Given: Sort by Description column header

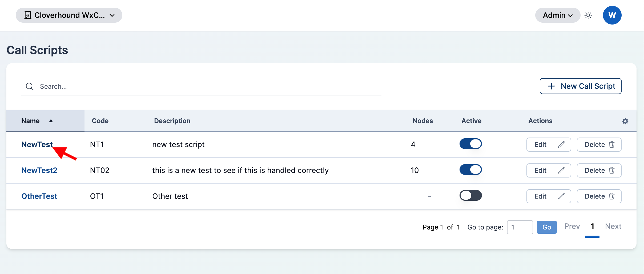Looking at the screenshot, I should (x=172, y=121).
